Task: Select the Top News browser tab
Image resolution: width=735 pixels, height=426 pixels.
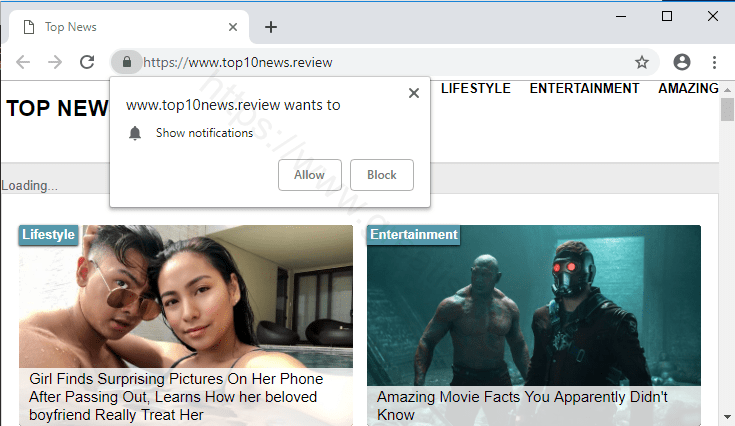Action: [x=120, y=27]
